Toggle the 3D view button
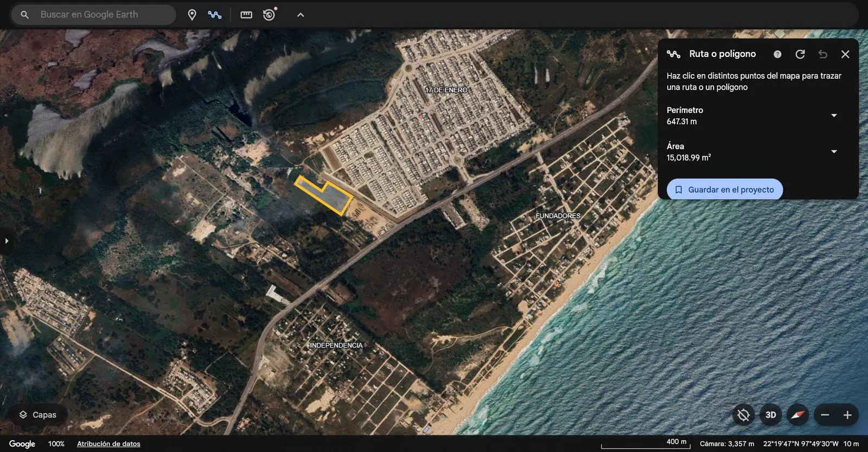Image resolution: width=868 pixels, height=452 pixels. tap(771, 415)
